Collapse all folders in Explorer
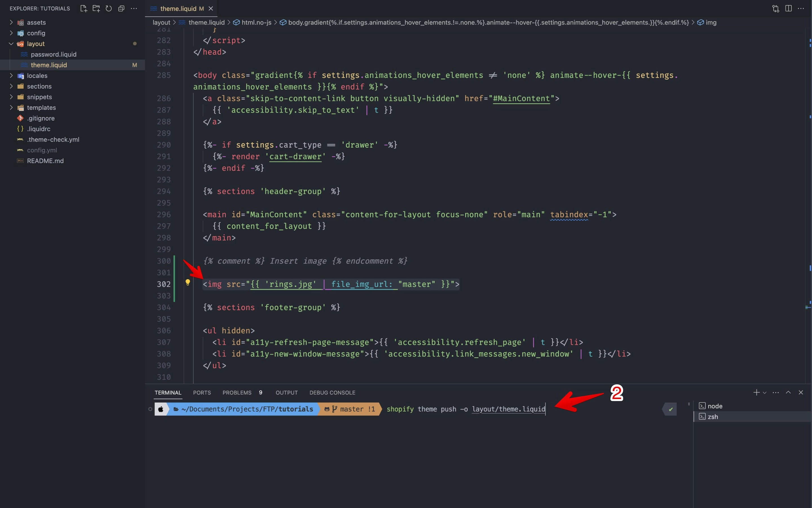 pos(121,8)
